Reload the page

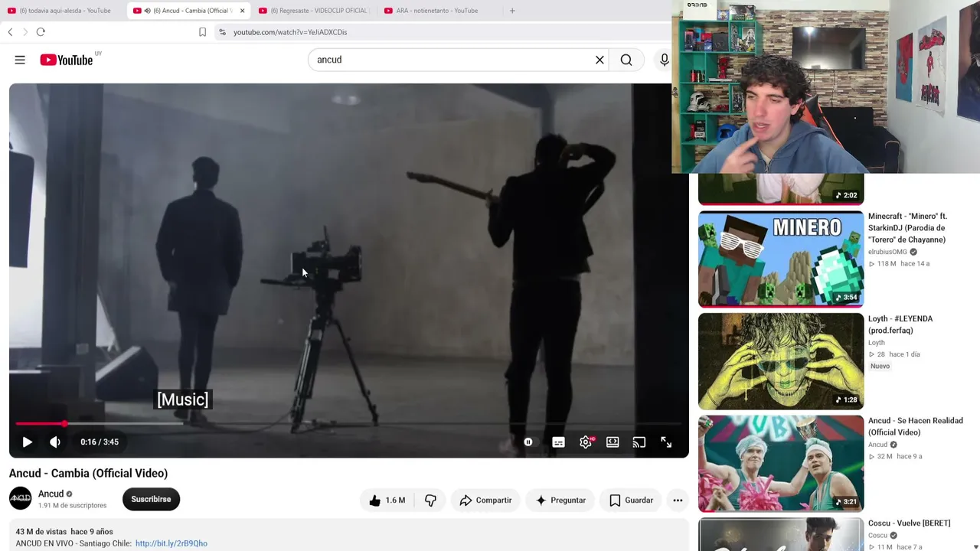(41, 32)
